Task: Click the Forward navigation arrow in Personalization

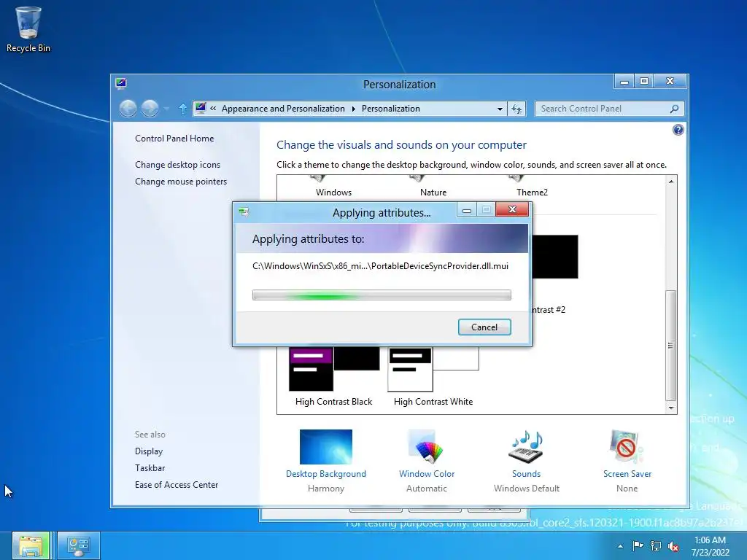Action: (x=150, y=109)
